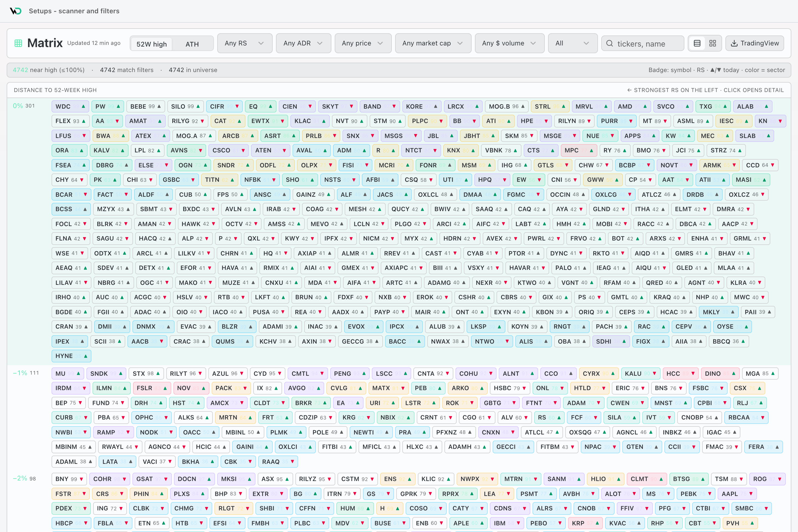
Task: Open the RAAQ ticker badge
Action: tap(278, 462)
